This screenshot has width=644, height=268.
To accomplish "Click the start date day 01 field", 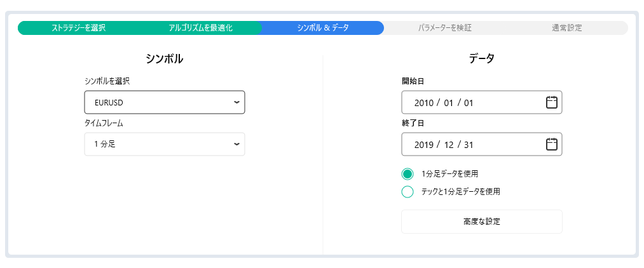I will (469, 102).
